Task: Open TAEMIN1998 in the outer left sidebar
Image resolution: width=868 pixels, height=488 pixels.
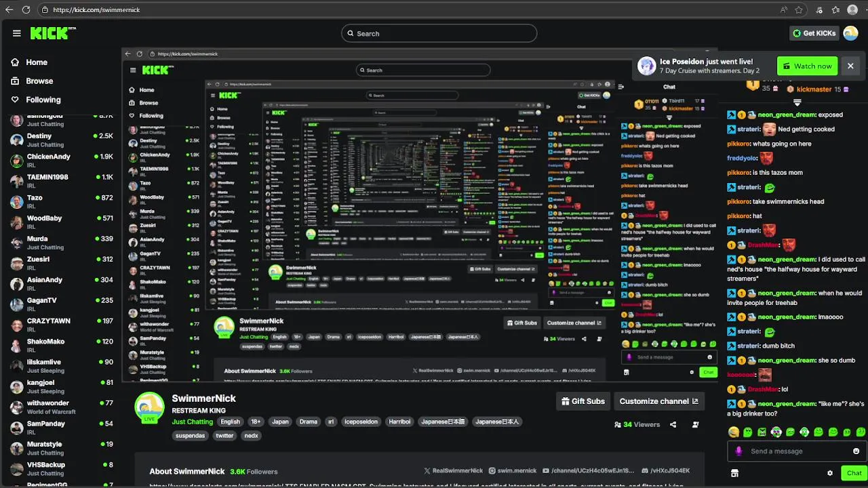Action: point(61,181)
